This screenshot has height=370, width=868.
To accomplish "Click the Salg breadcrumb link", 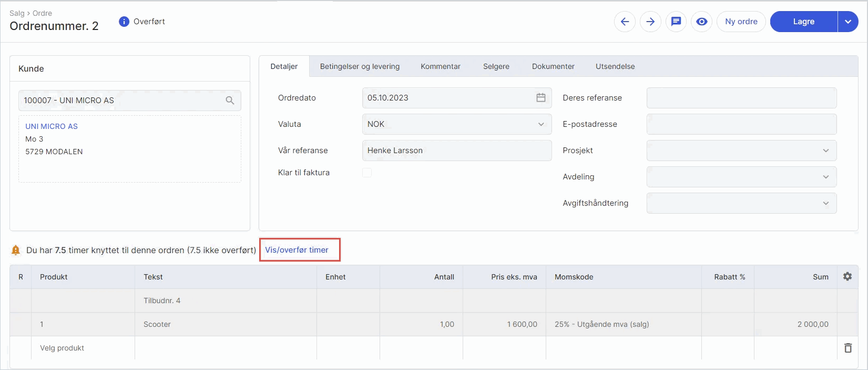I will point(17,13).
